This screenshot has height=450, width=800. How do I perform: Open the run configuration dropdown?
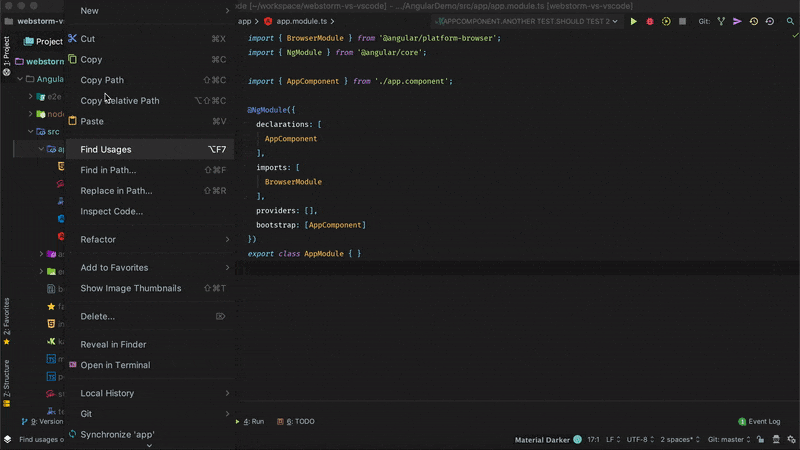pos(526,21)
